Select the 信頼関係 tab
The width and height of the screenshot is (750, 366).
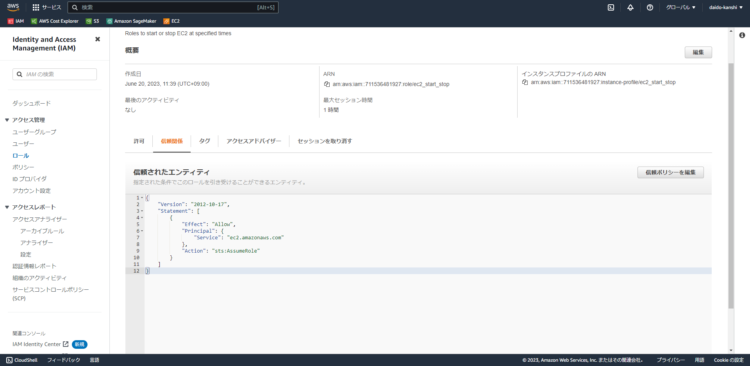[172, 141]
